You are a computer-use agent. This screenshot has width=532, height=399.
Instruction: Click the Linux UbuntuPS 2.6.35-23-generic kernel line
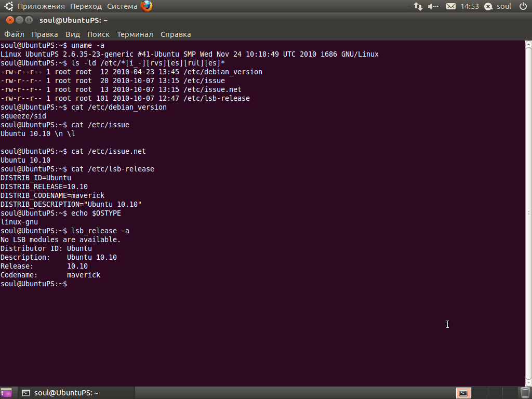pyautogui.click(x=190, y=54)
